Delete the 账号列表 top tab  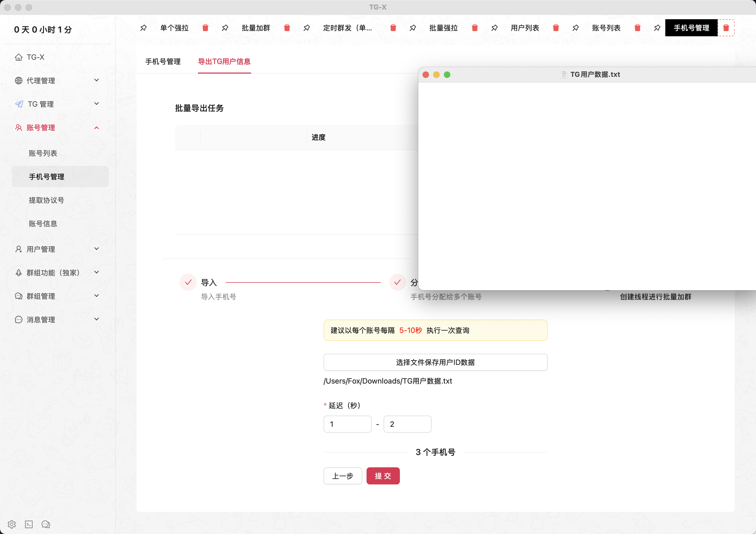[638, 28]
